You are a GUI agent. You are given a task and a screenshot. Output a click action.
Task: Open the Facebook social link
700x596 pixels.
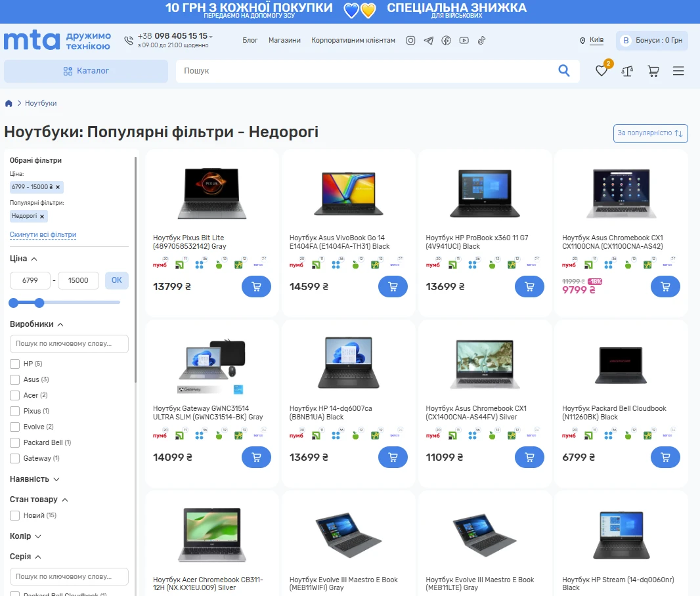click(446, 41)
